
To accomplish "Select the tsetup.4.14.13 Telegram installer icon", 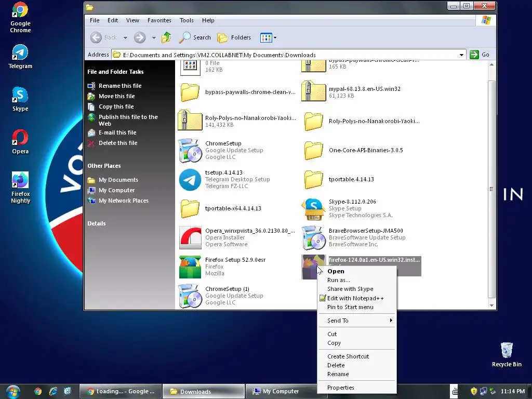I will [190, 179].
